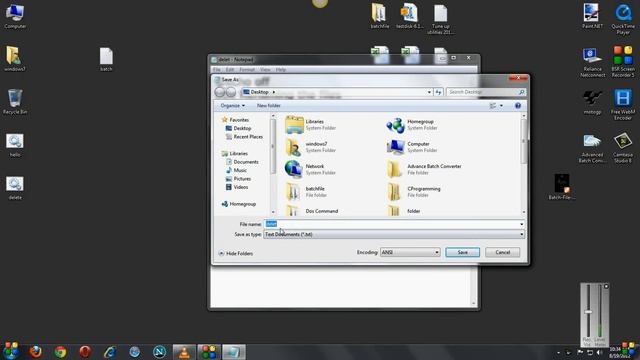Go forward using the forward arrow
Screen dimensions: 640x360
231,92
